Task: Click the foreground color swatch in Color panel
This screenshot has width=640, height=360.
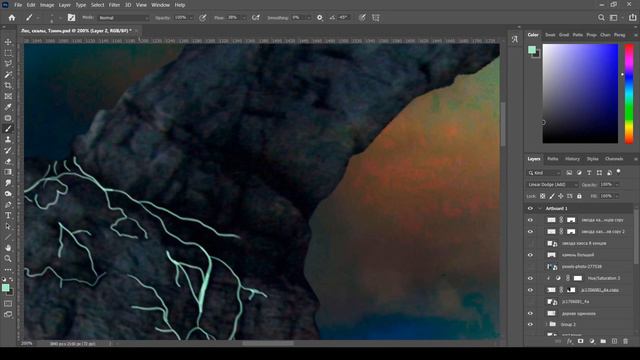Action: (x=532, y=50)
